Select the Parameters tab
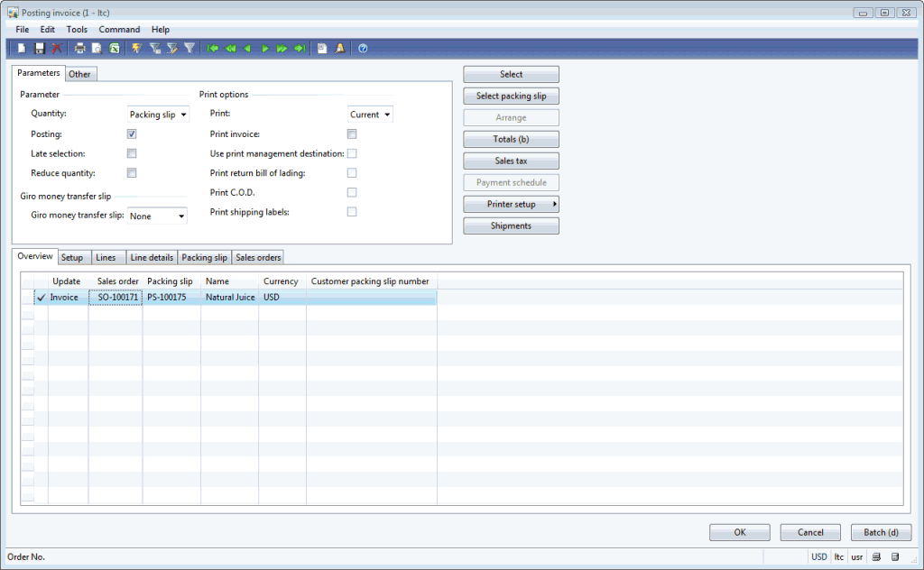 (x=38, y=73)
